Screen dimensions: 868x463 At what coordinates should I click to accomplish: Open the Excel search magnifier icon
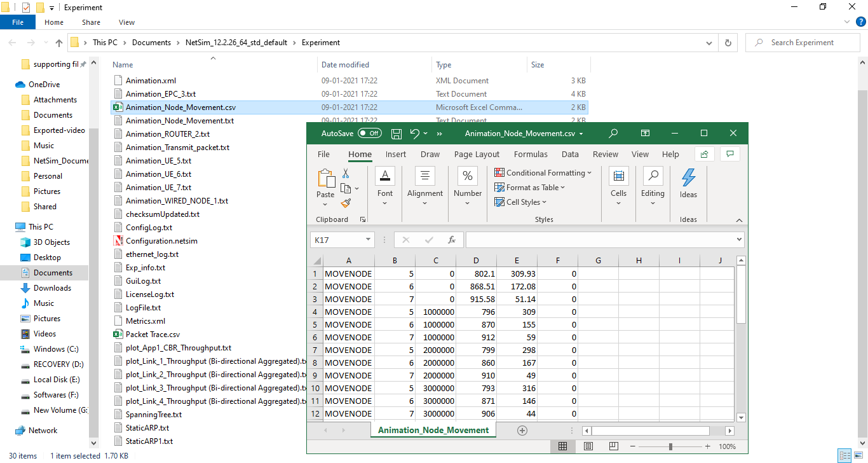pos(613,134)
